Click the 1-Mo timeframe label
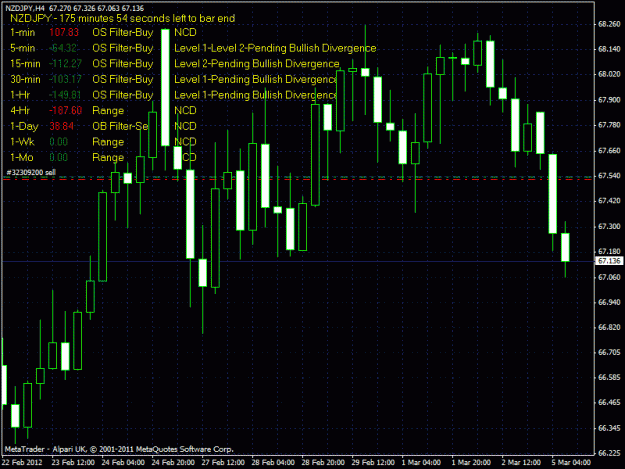 pos(22,158)
